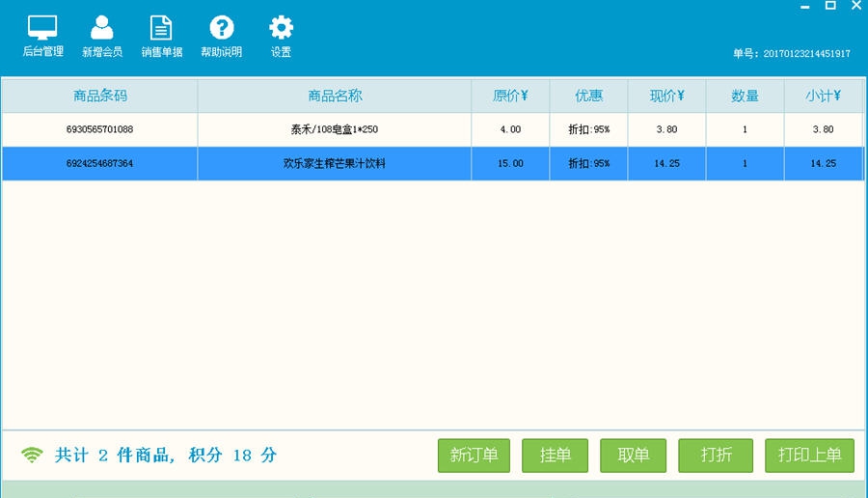
Task: Click the 新增会员 add member icon
Action: [102, 37]
